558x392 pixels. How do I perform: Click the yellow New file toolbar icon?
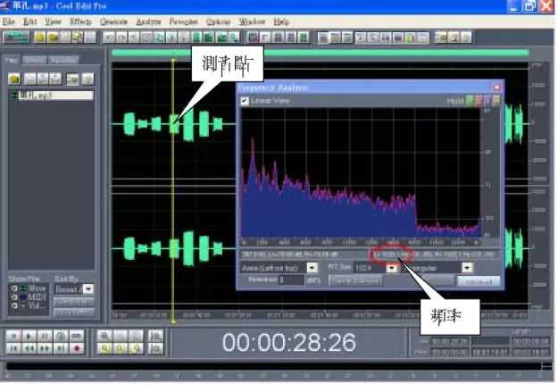tap(40, 37)
